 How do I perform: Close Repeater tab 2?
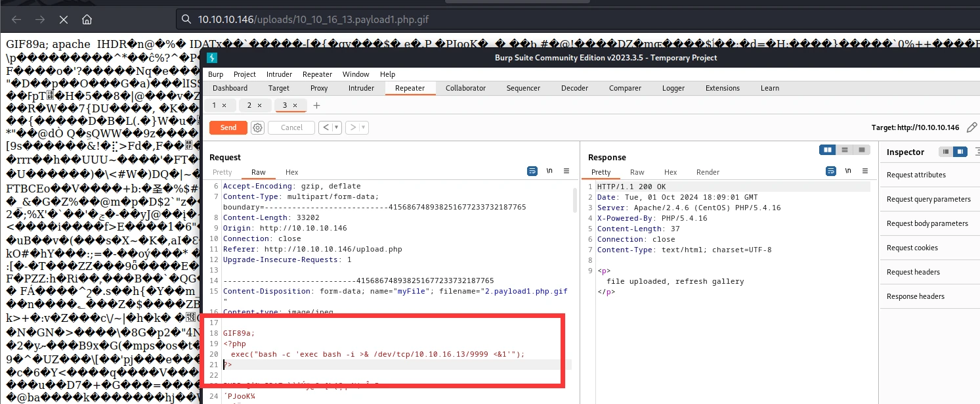pyautogui.click(x=259, y=105)
